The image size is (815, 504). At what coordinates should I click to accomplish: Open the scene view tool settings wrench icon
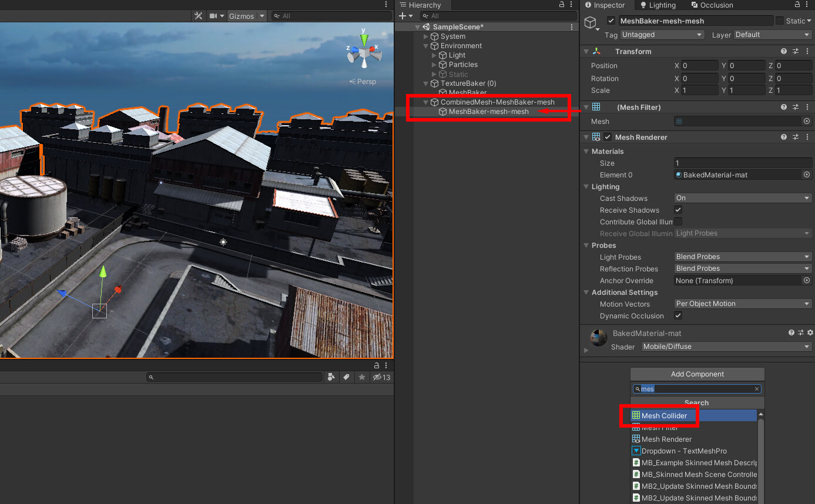pos(198,16)
